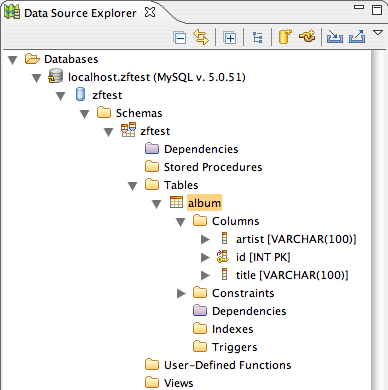Collapse the zftest database cylinder node
The image size is (388, 390).
61,96
